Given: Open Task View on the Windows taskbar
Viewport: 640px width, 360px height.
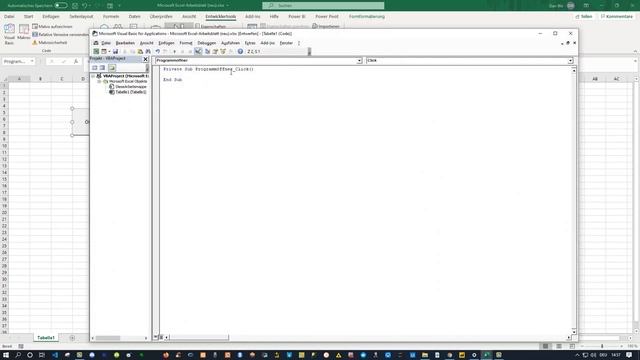Looking at the screenshot, I should [x=42, y=355].
